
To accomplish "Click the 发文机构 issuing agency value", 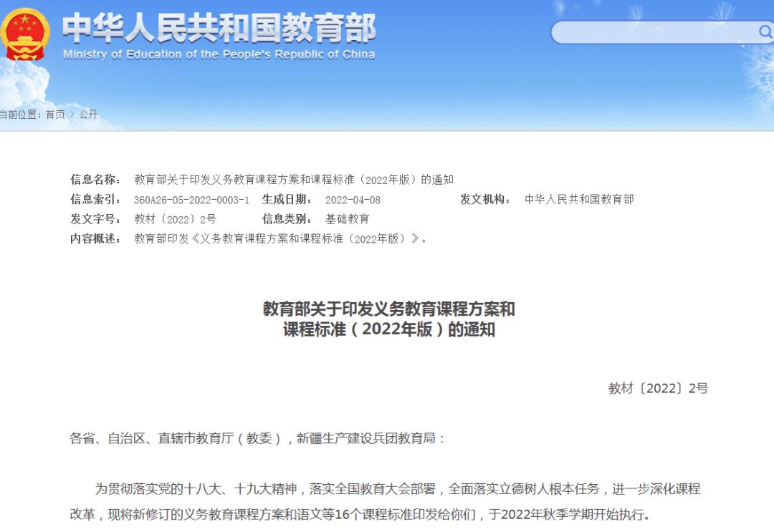I will [x=579, y=200].
